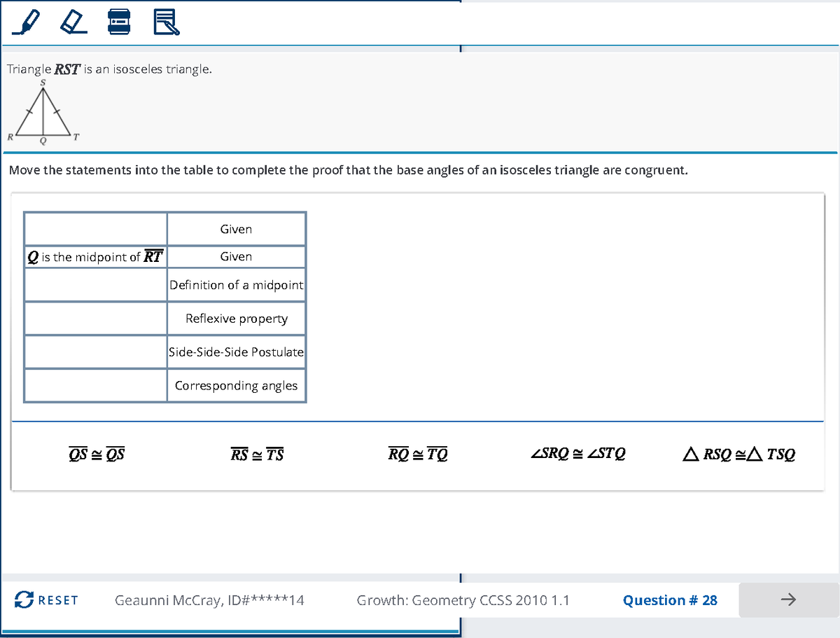Click the Side-Side-Side Postulate reason cell
This screenshot has width=840, height=638.
tap(236, 352)
